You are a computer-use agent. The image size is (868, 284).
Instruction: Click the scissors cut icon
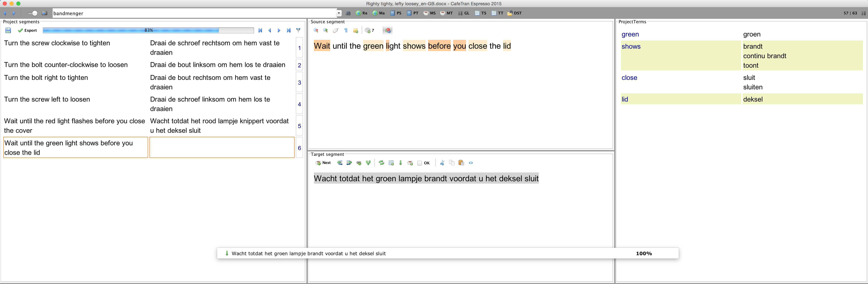coord(442,163)
